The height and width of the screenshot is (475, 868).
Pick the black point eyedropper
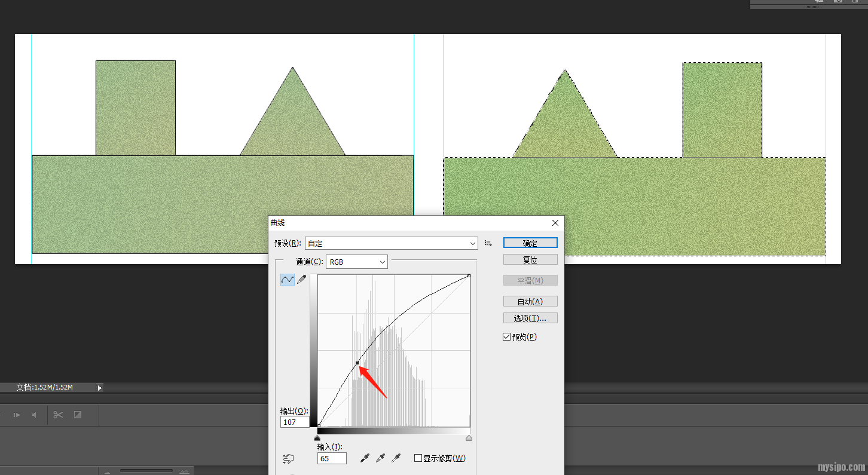(x=365, y=458)
